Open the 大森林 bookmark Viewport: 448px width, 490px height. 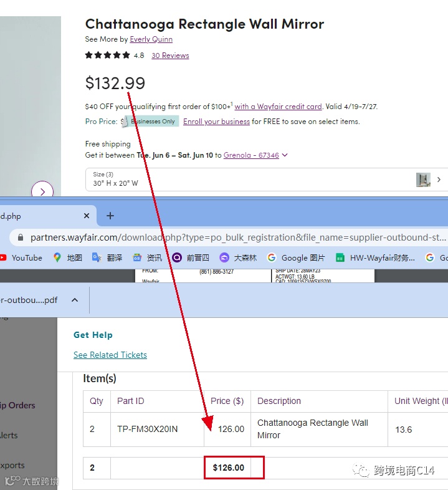coord(238,258)
